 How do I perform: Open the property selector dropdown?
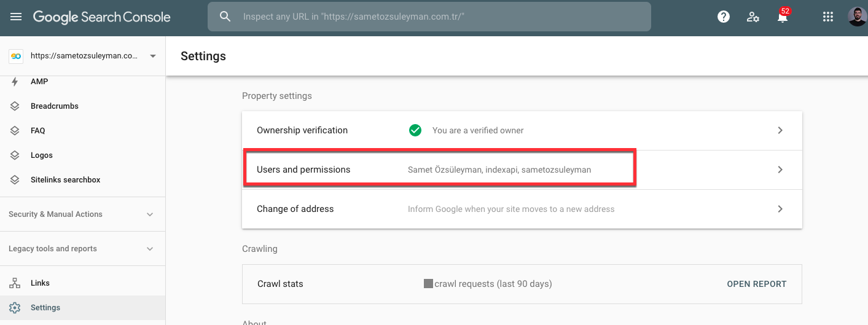pos(83,56)
